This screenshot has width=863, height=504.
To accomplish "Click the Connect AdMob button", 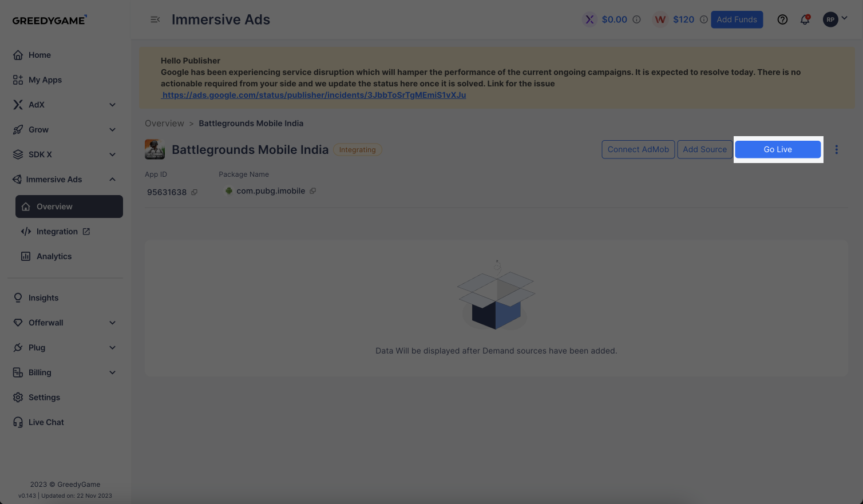I will (638, 149).
